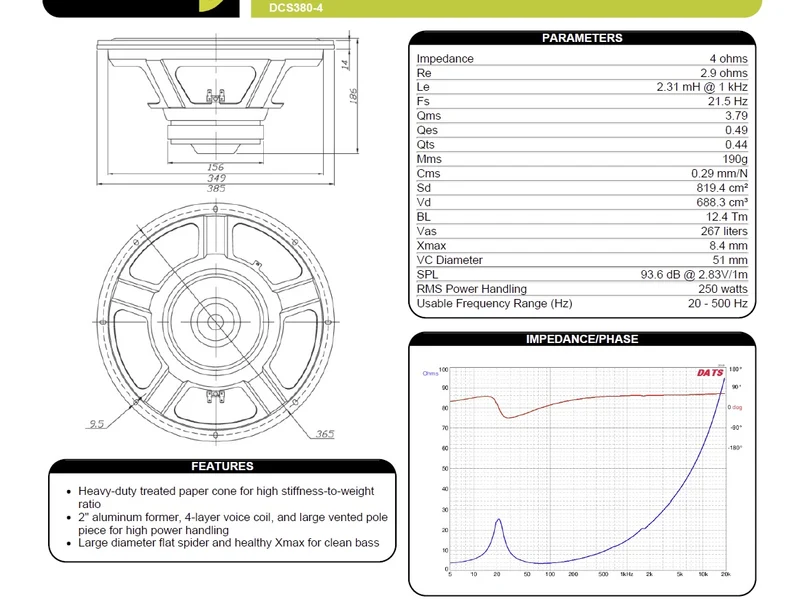Select the 349 dimension in the side drawing
Viewport: 800px width, 607px height.
click(x=216, y=178)
